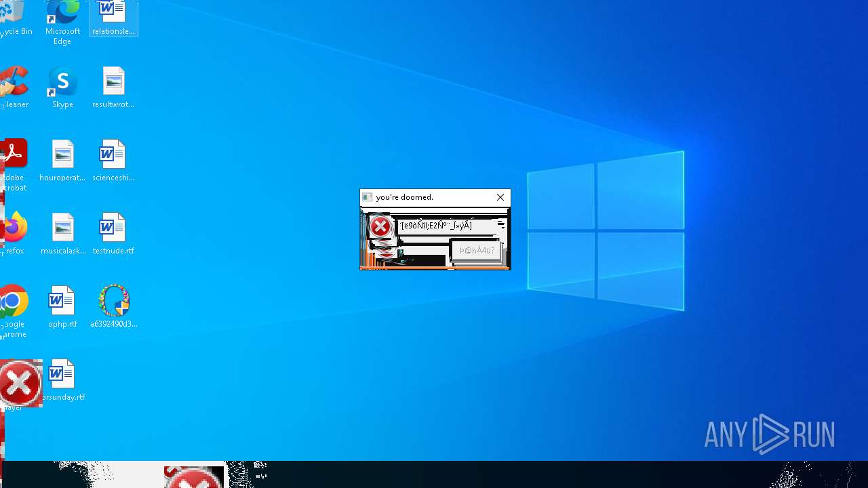Click the window icon in the dialog title bar
Viewport: 868px width, 488px height.
367,197
